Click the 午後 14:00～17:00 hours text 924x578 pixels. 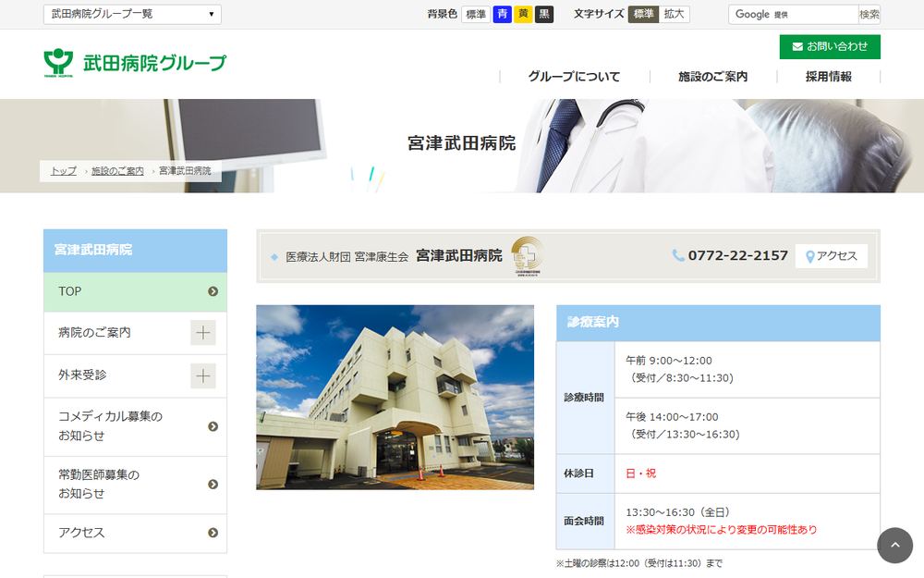[672, 417]
